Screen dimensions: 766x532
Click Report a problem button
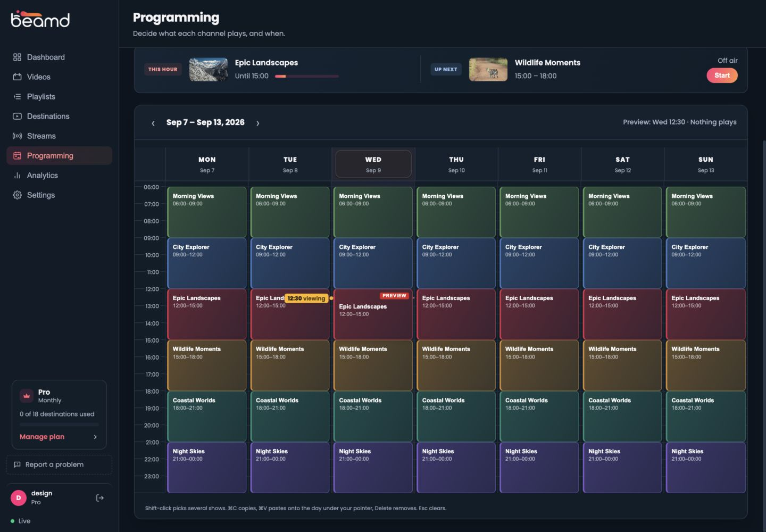59,464
